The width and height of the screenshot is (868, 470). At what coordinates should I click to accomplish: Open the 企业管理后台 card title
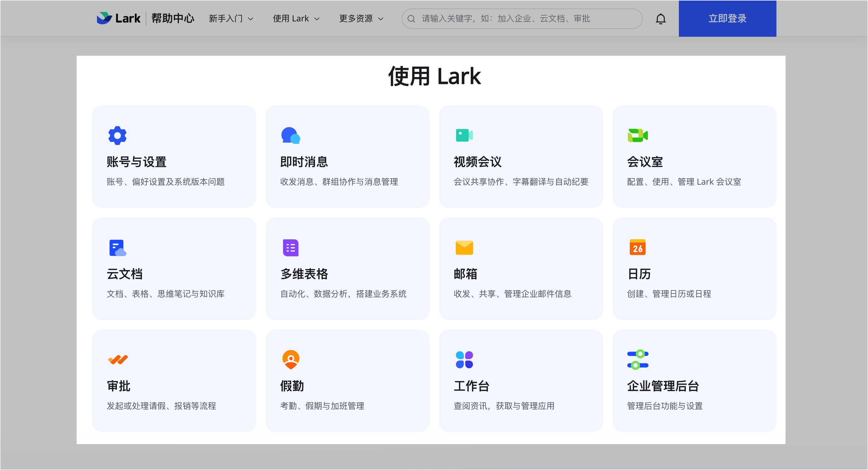pyautogui.click(x=663, y=386)
